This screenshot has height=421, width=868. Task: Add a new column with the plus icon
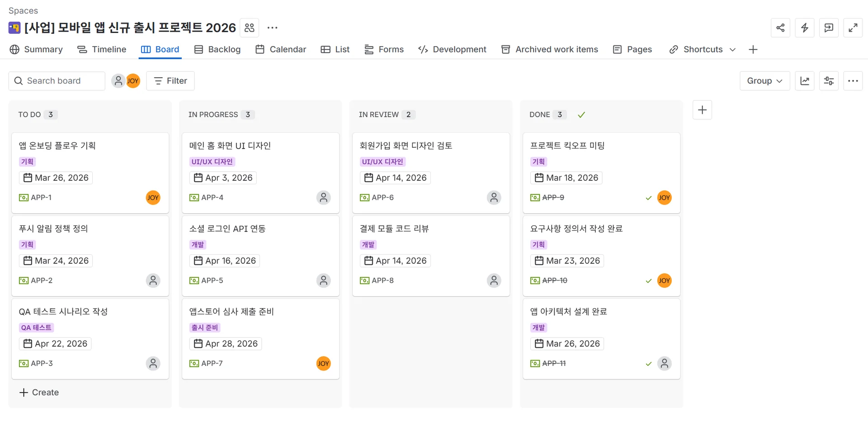[702, 110]
